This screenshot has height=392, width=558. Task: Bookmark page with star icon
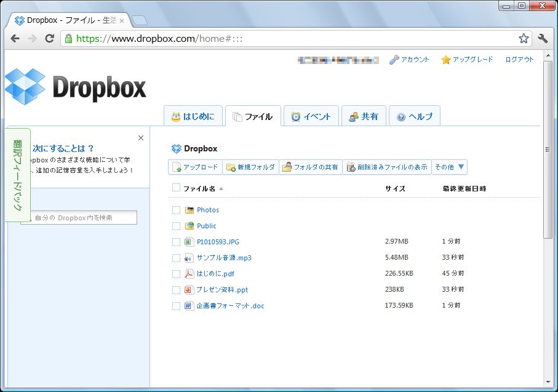[524, 38]
